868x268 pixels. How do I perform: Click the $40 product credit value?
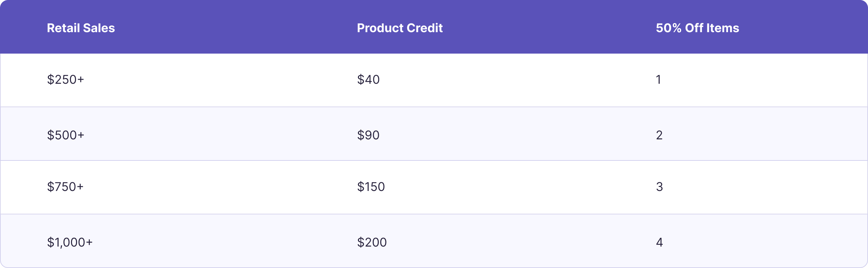[368, 80]
